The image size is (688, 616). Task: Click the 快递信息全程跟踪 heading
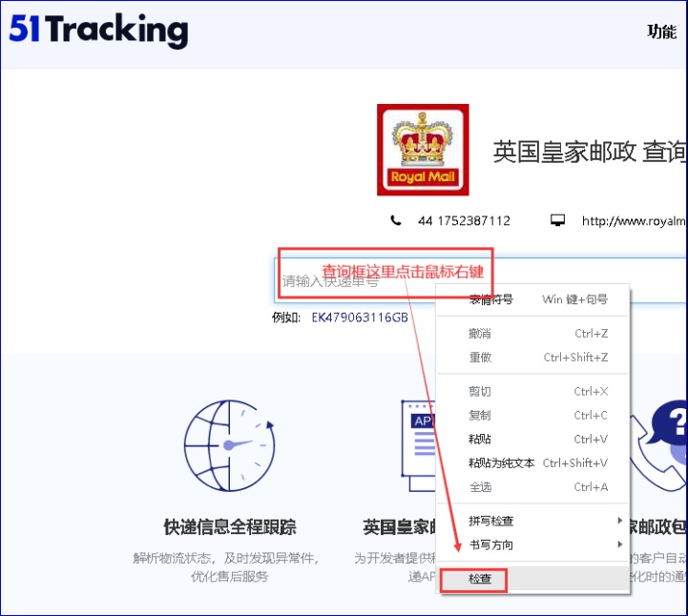tap(230, 527)
